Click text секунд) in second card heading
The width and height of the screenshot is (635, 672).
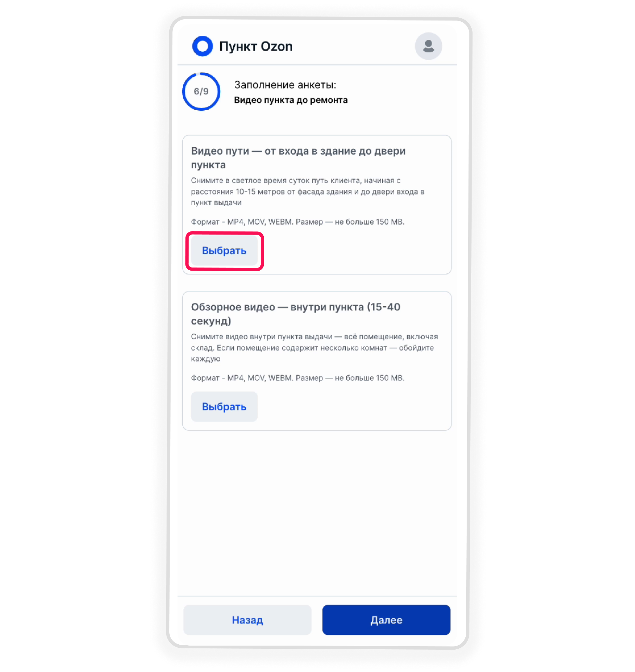pyautogui.click(x=211, y=321)
